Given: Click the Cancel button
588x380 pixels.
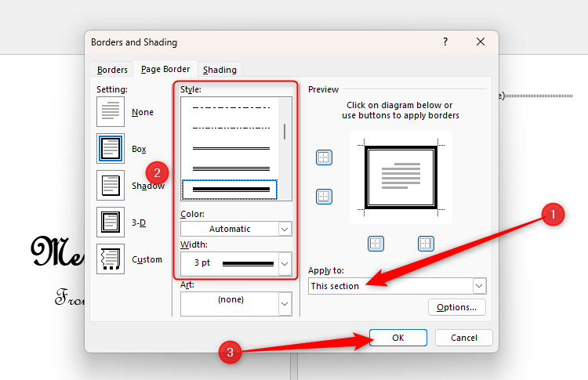Looking at the screenshot, I should [464, 338].
